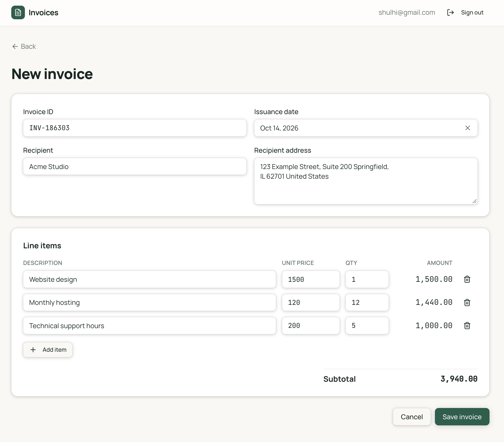
Task: Edit the quantity field for Website design
Action: point(367,279)
